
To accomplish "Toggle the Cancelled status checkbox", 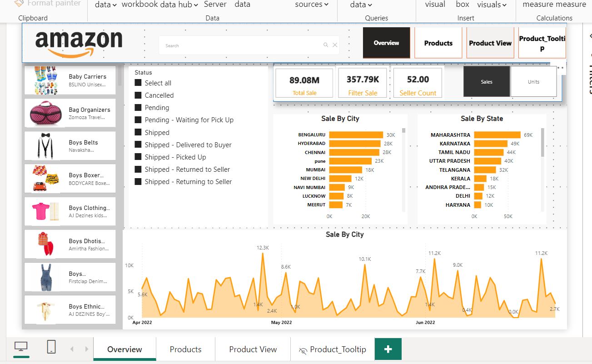I will [x=139, y=95].
